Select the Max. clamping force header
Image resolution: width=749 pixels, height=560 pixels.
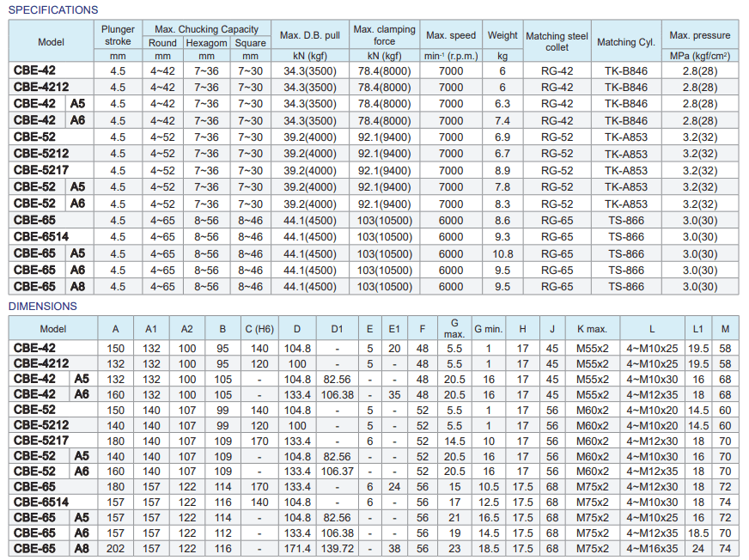click(x=384, y=35)
